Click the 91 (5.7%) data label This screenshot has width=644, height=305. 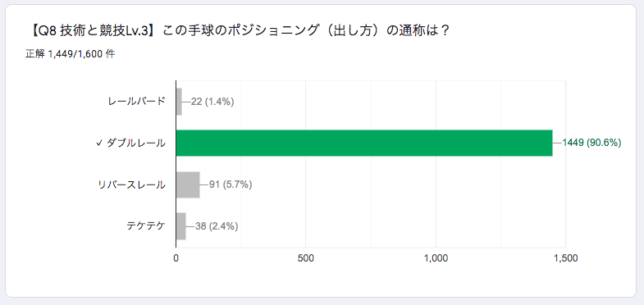[231, 184]
